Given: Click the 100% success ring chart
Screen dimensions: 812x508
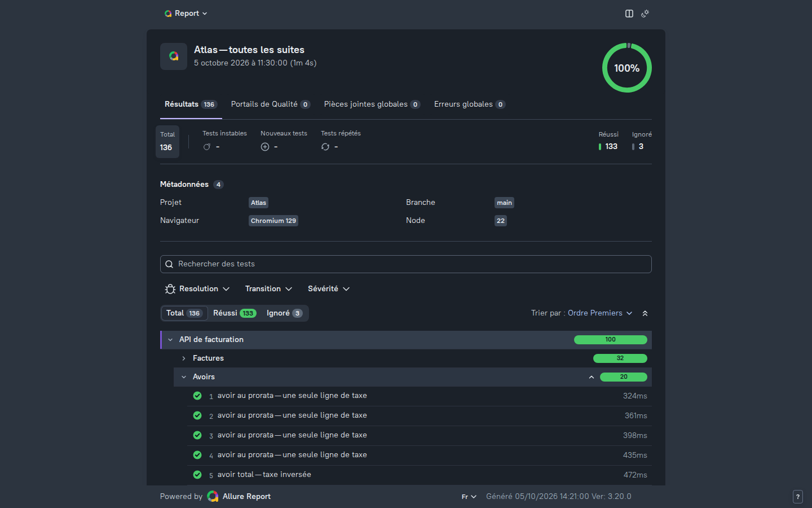Looking at the screenshot, I should [x=627, y=68].
